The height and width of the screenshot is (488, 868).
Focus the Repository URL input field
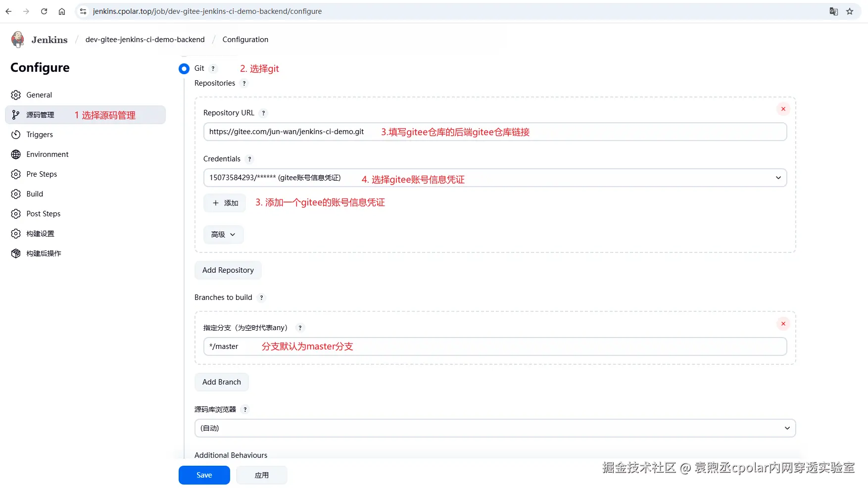(495, 132)
